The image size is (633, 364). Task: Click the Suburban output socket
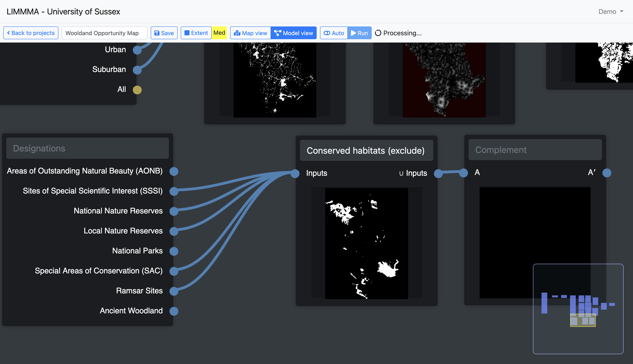point(137,70)
